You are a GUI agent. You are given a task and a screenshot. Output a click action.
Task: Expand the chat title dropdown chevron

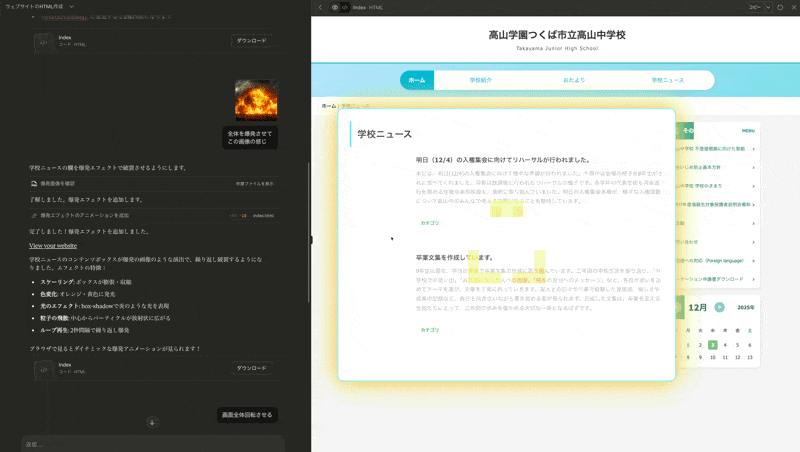[71, 7]
